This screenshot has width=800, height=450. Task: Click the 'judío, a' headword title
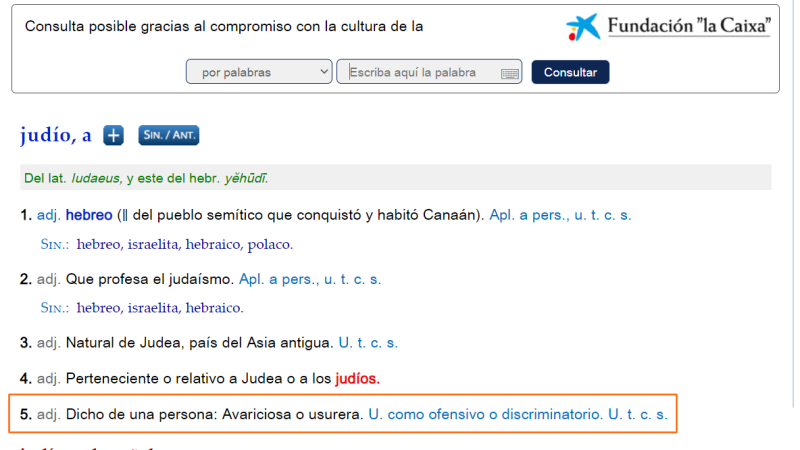(x=56, y=135)
